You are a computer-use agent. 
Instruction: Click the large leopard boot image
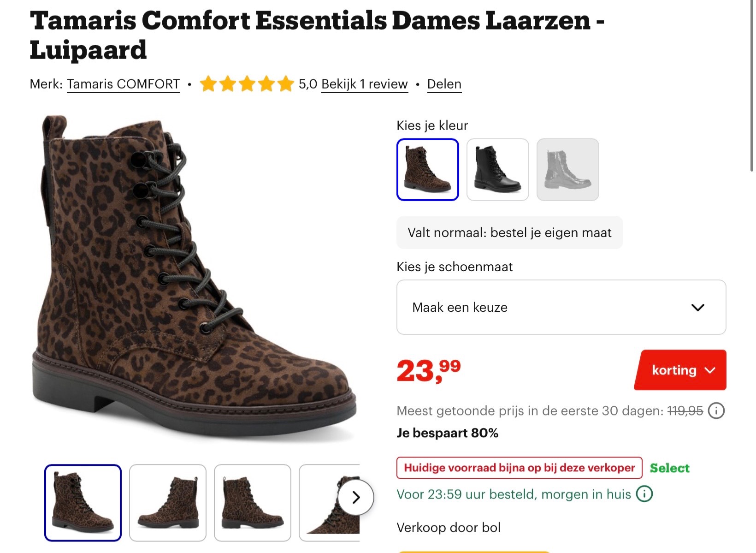pos(194,277)
